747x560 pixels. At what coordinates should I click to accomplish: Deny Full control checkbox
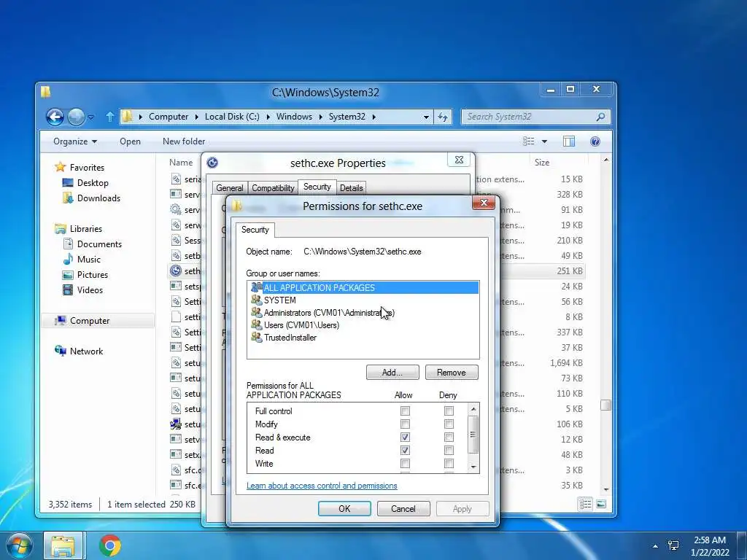449,411
